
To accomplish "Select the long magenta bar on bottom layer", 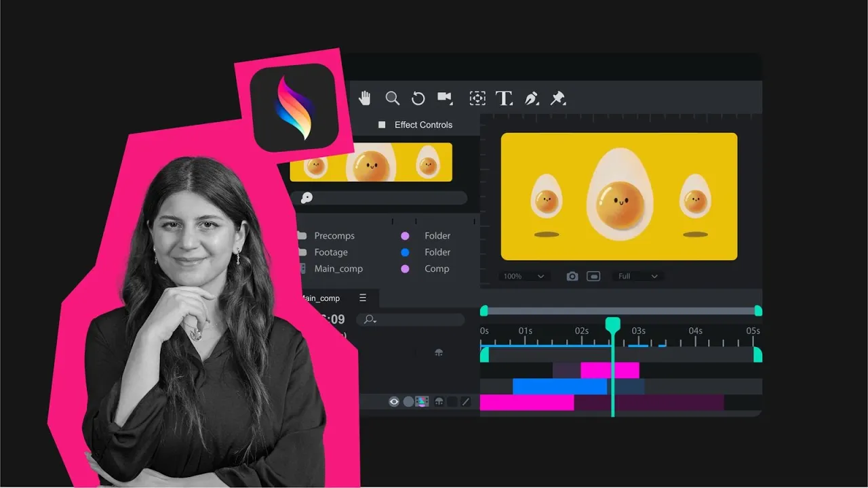I will point(527,403).
